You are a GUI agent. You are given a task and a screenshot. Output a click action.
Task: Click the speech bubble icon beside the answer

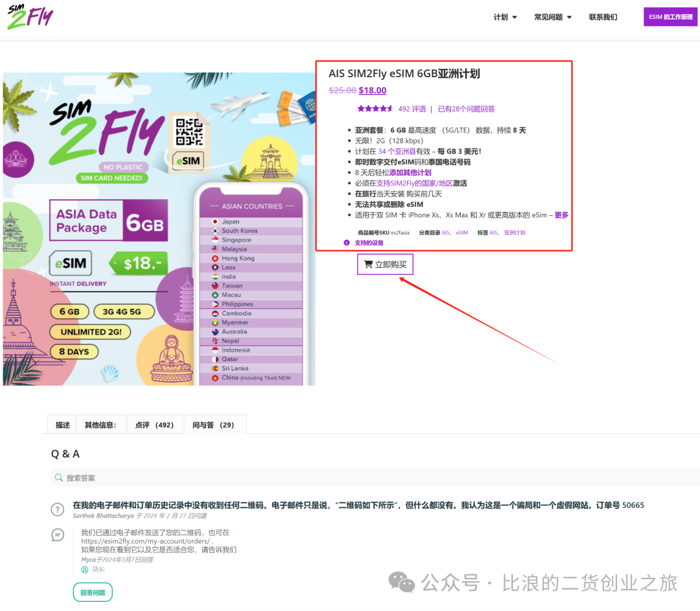[58, 535]
